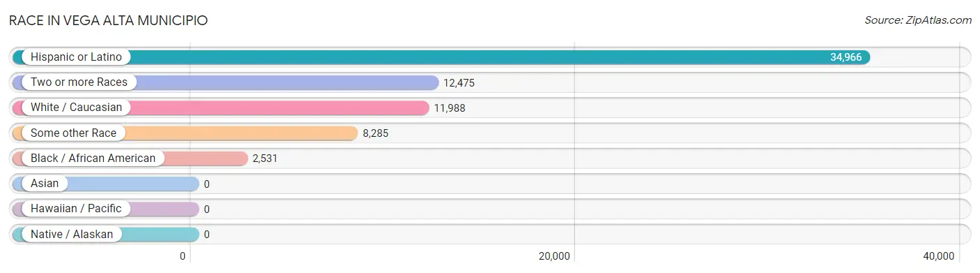Click the 20,000 axis tick label
This screenshot has height=273, width=980.
(x=553, y=256)
